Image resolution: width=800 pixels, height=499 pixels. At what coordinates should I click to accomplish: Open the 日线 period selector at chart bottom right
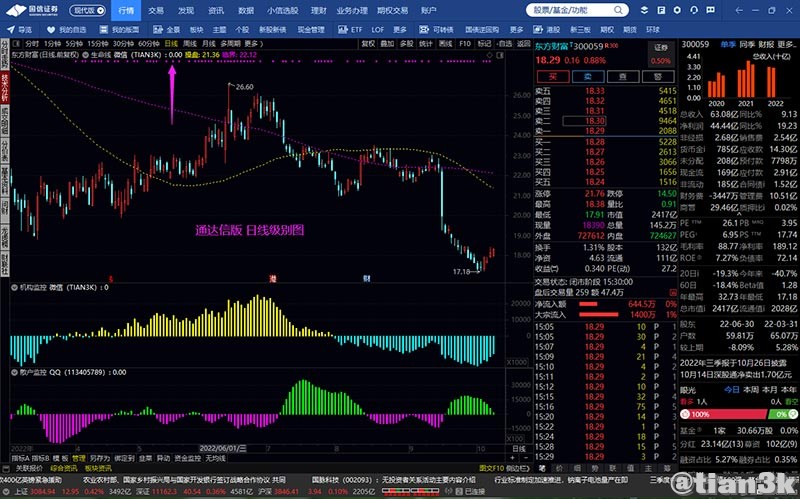tap(519, 449)
